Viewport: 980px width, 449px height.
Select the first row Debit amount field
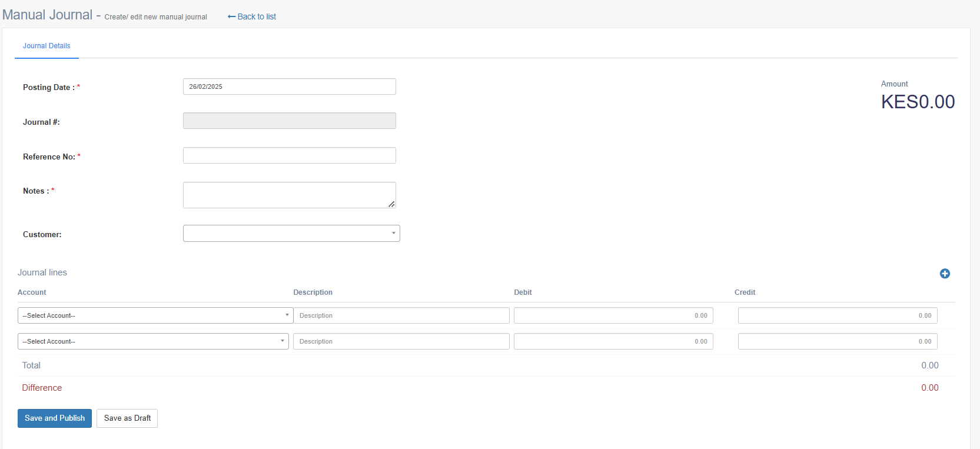(x=613, y=315)
